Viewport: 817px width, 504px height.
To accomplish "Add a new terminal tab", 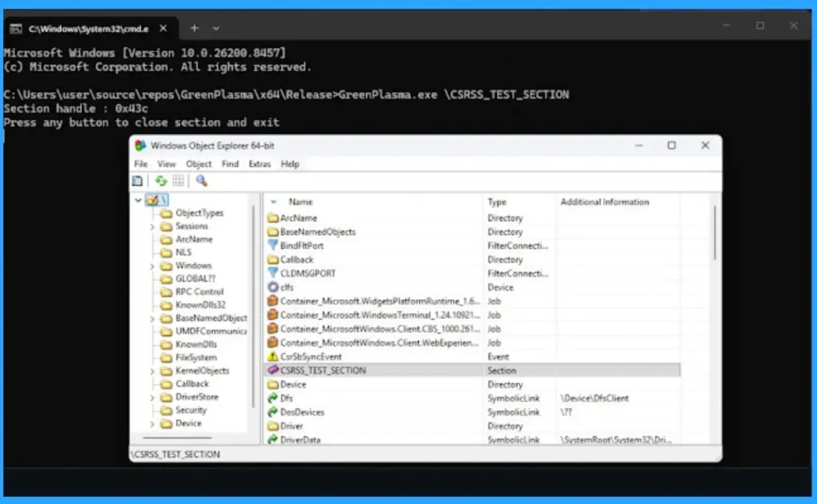I will 195,28.
